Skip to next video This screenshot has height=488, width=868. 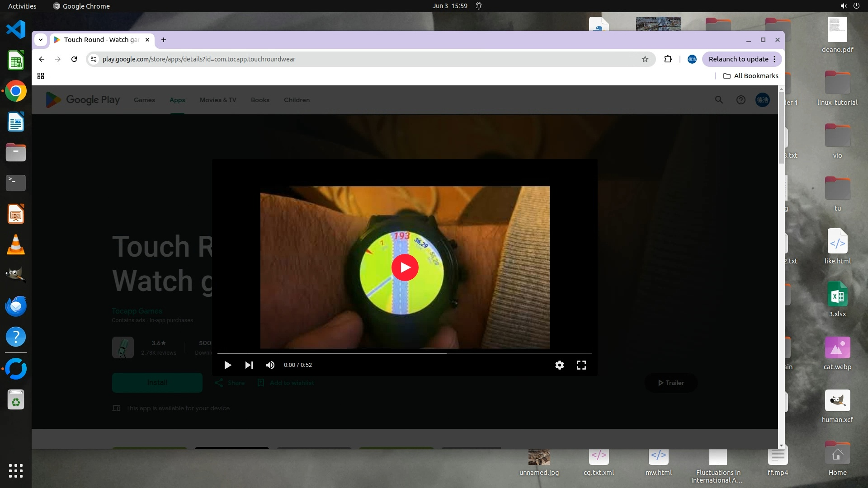click(249, 365)
